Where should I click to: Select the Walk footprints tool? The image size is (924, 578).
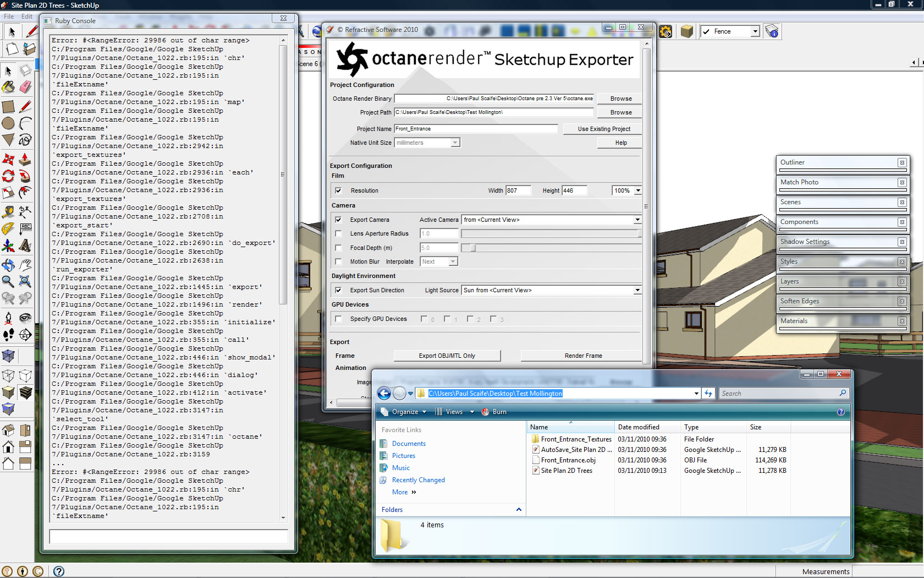click(8, 335)
